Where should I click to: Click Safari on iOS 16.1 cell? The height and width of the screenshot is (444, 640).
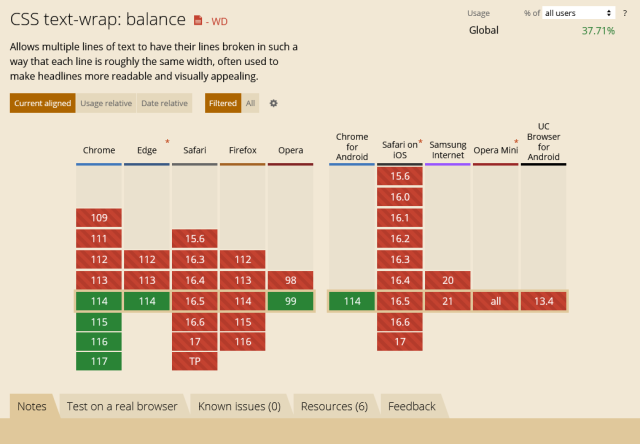tap(400, 218)
